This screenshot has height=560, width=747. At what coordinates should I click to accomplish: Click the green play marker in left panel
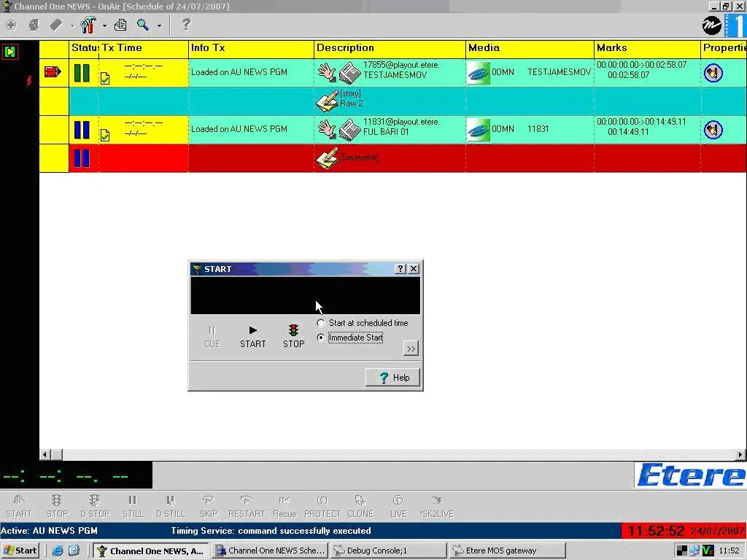pyautogui.click(x=9, y=52)
